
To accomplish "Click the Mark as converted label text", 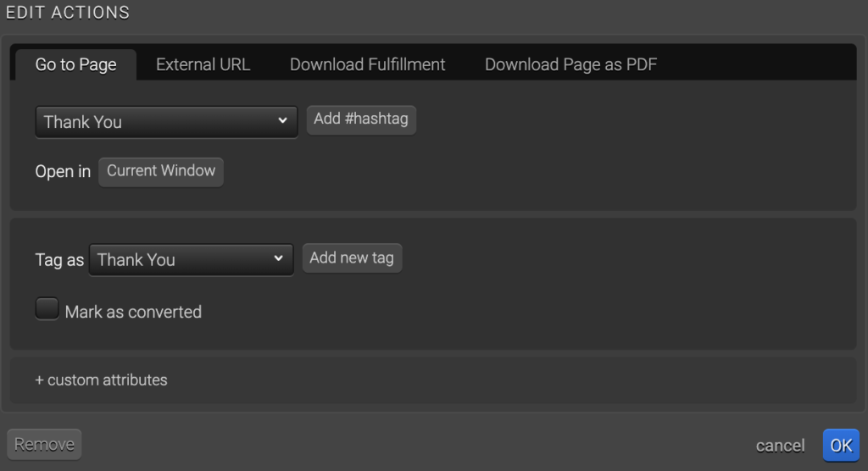I will [133, 313].
